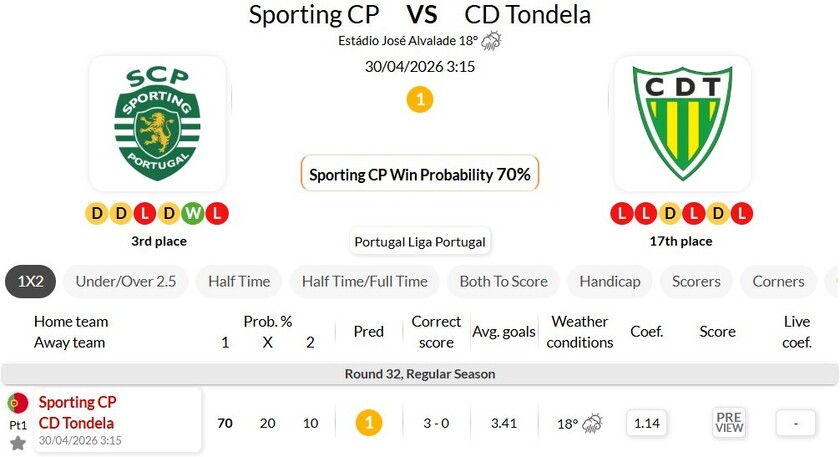Click the CD Tondela club crest
Image resolution: width=840 pixels, height=457 pixels.
681,123
